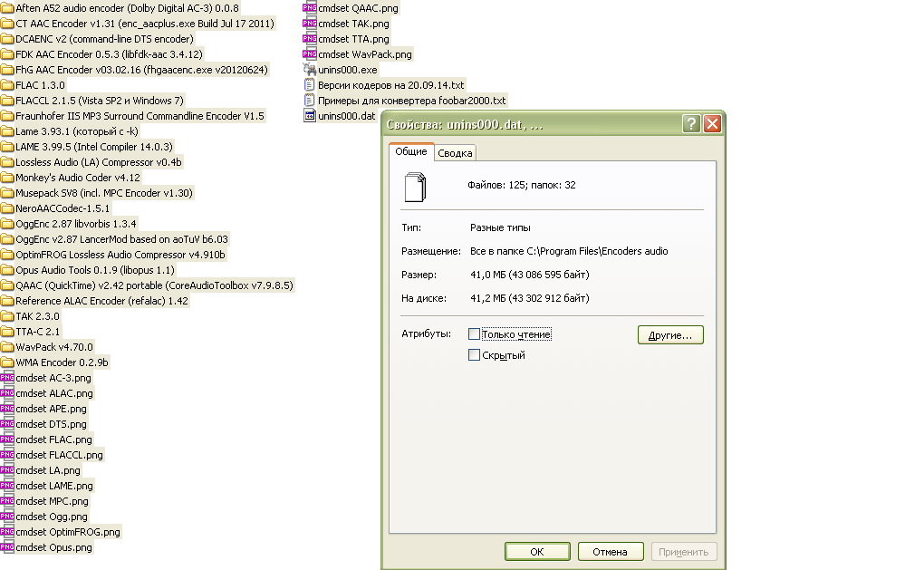Click the unins000.exe uninstaller icon
Screen dimensions: 924x570
[x=310, y=70]
